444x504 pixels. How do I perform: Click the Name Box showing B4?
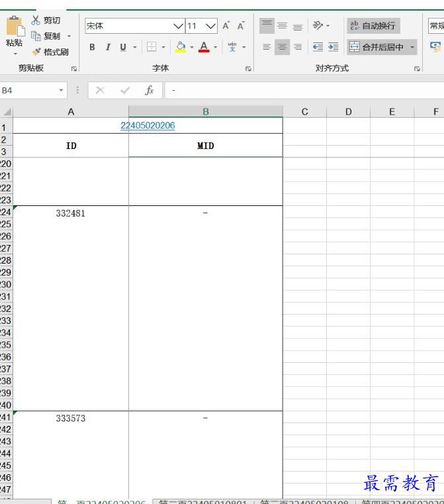[x=28, y=91]
